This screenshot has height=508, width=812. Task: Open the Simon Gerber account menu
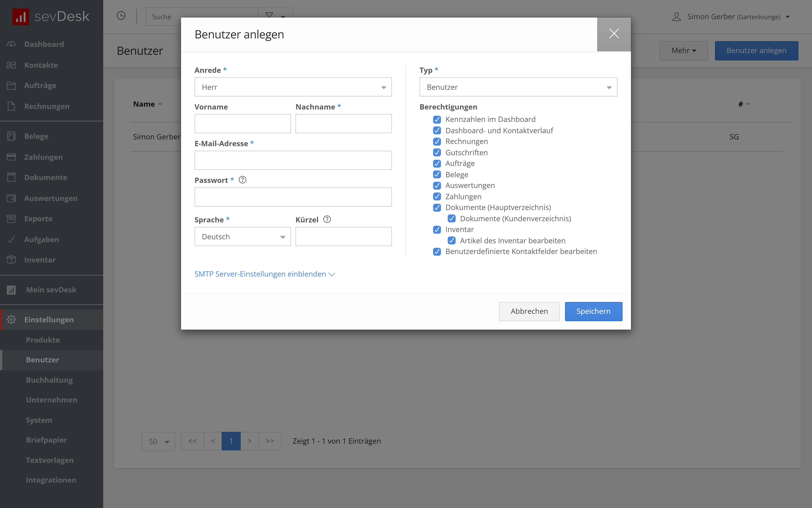732,17
